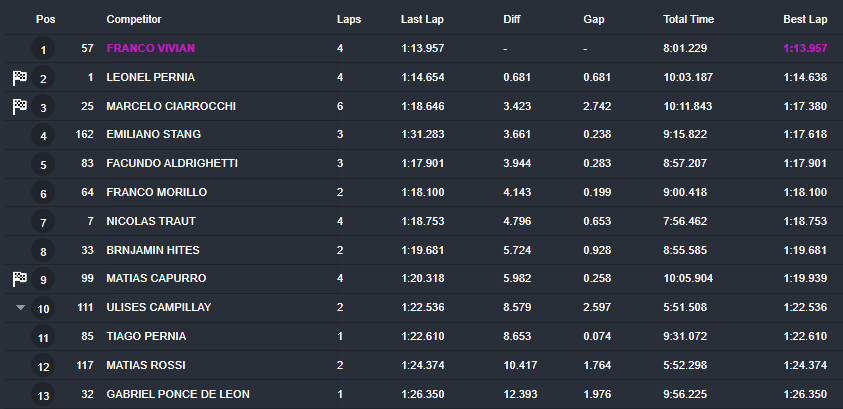The width and height of the screenshot is (843, 409).
Task: Click the down arrow beside Ulises Campillay
Action: tap(20, 307)
